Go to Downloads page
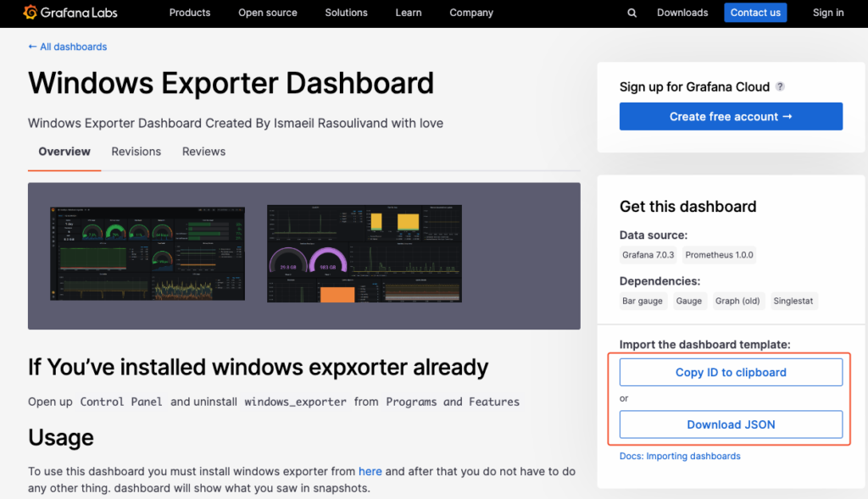 coord(682,13)
